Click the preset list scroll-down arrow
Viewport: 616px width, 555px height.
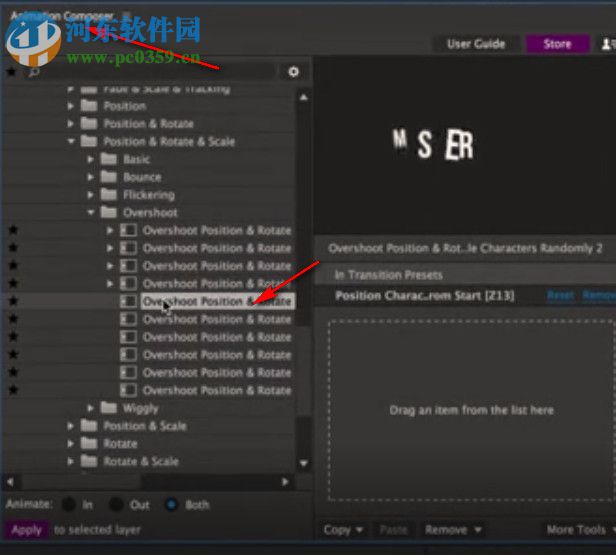point(303,463)
